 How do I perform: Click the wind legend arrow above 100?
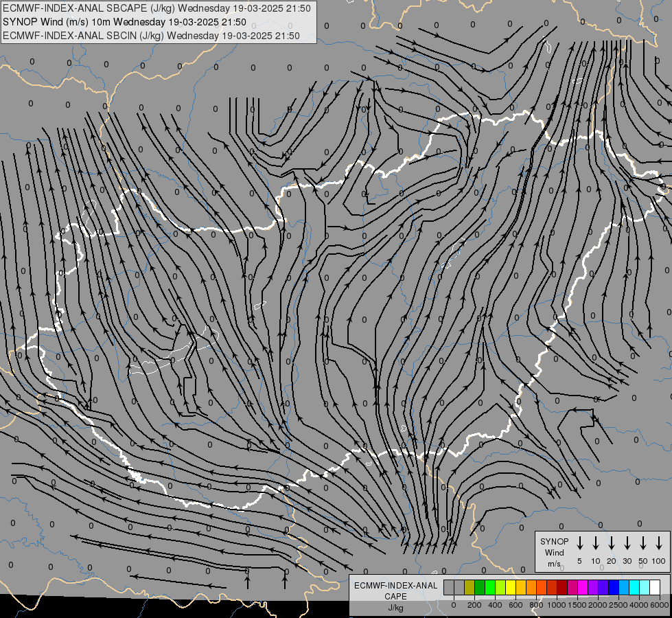pyautogui.click(x=659, y=542)
